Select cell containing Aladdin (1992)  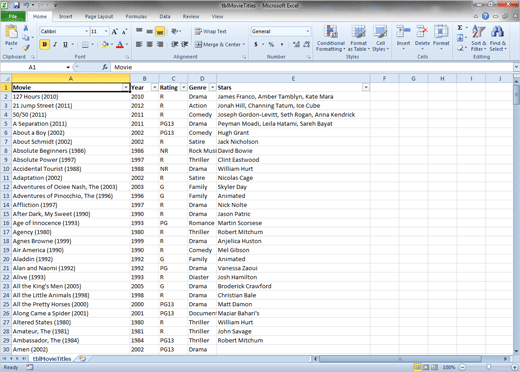(x=71, y=259)
